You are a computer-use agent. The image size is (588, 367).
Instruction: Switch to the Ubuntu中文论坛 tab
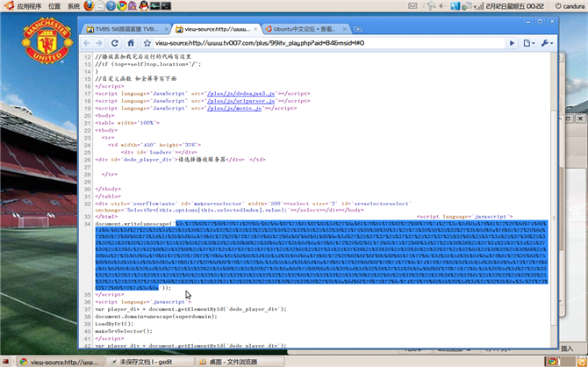305,29
